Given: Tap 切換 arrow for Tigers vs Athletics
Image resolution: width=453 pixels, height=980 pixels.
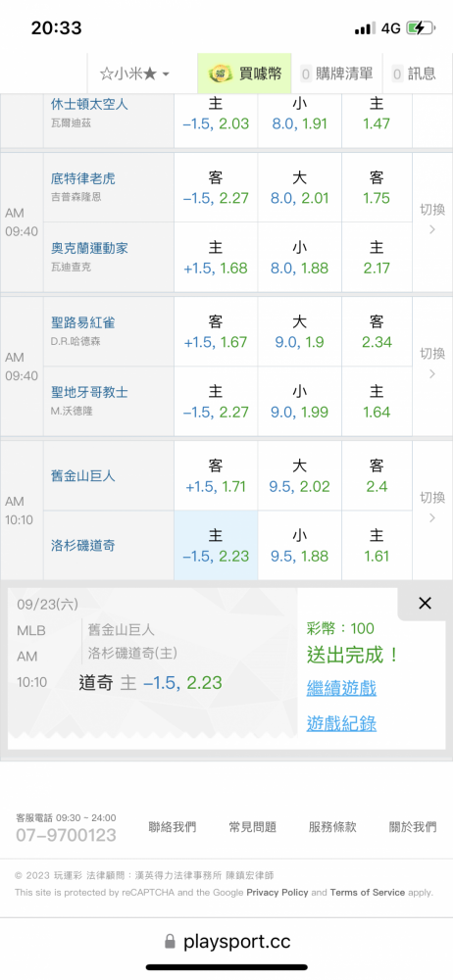Looking at the screenshot, I should 431,219.
